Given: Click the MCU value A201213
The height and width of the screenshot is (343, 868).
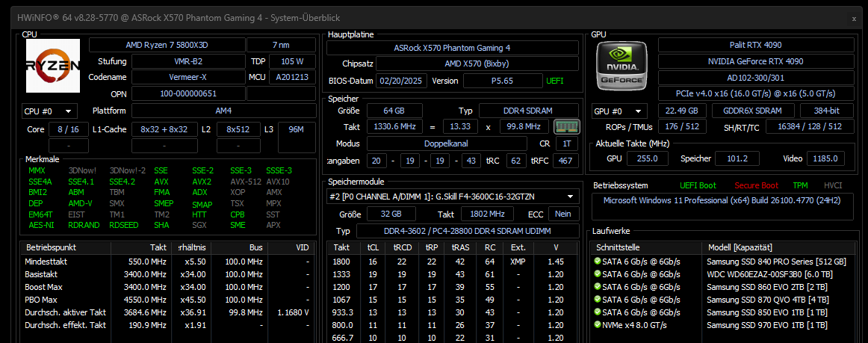Looking at the screenshot, I should coord(292,77).
